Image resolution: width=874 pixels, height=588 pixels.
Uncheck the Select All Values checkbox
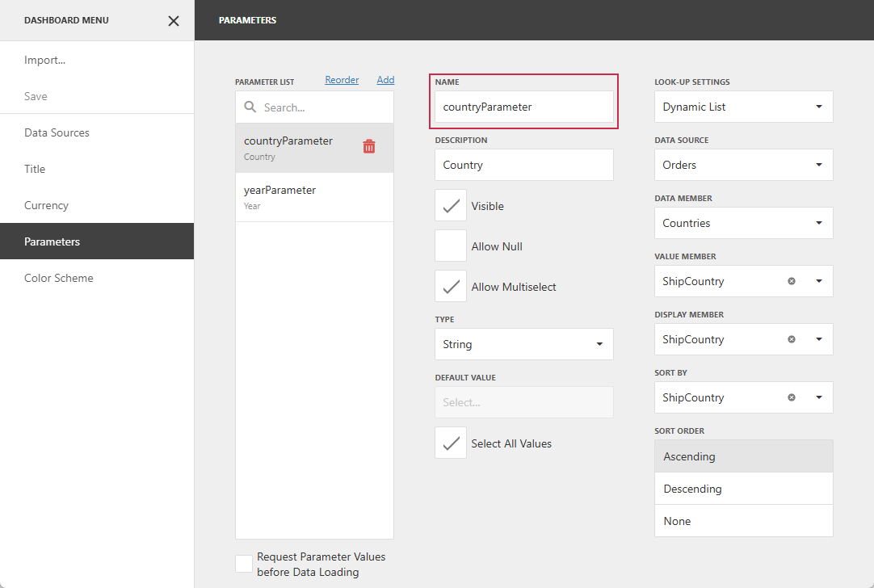click(451, 443)
